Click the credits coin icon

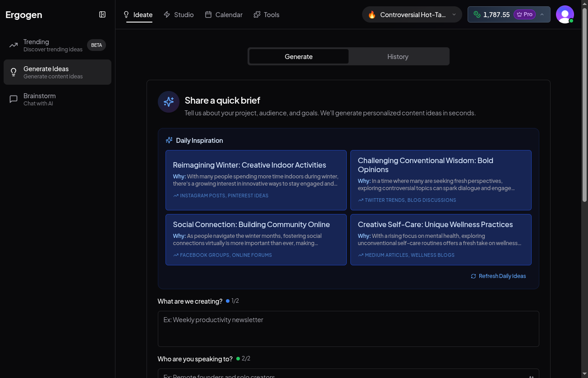tap(477, 14)
